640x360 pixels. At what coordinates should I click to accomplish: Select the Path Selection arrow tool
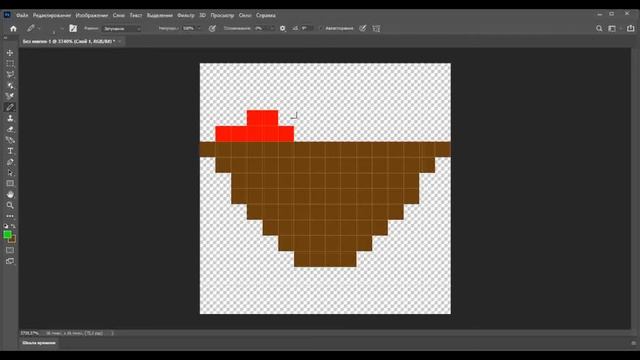10,173
